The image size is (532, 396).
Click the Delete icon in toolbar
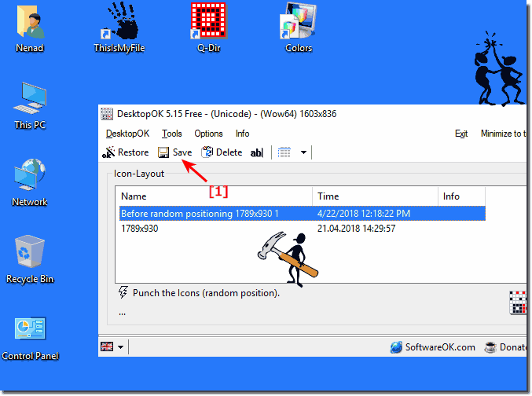point(207,152)
